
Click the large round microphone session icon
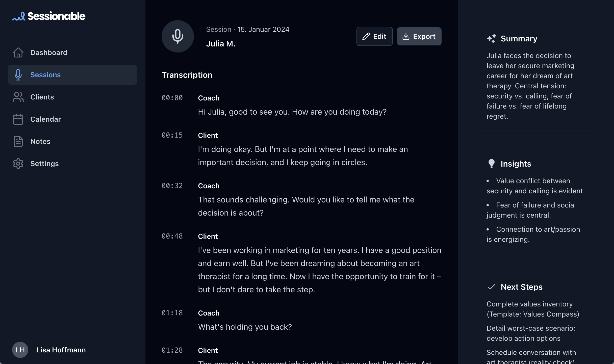[178, 36]
